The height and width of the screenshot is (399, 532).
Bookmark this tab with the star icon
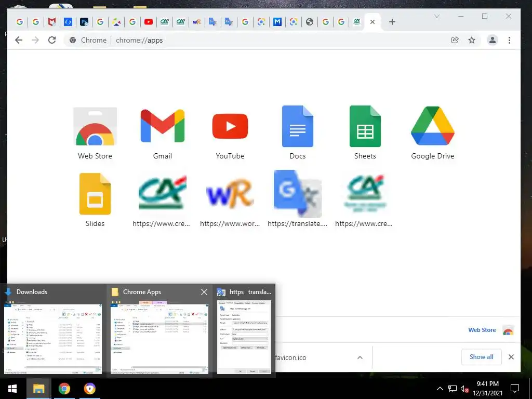(472, 40)
